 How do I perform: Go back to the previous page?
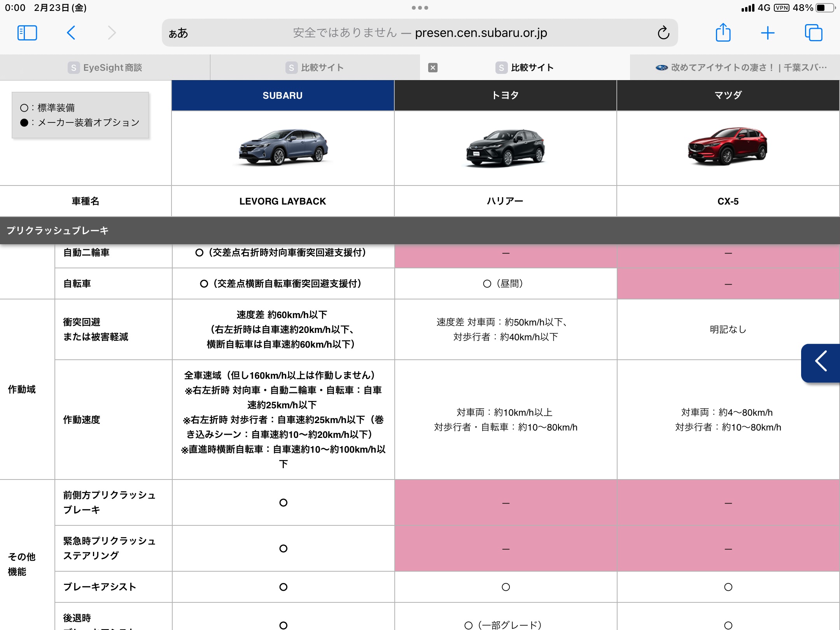pos(71,33)
